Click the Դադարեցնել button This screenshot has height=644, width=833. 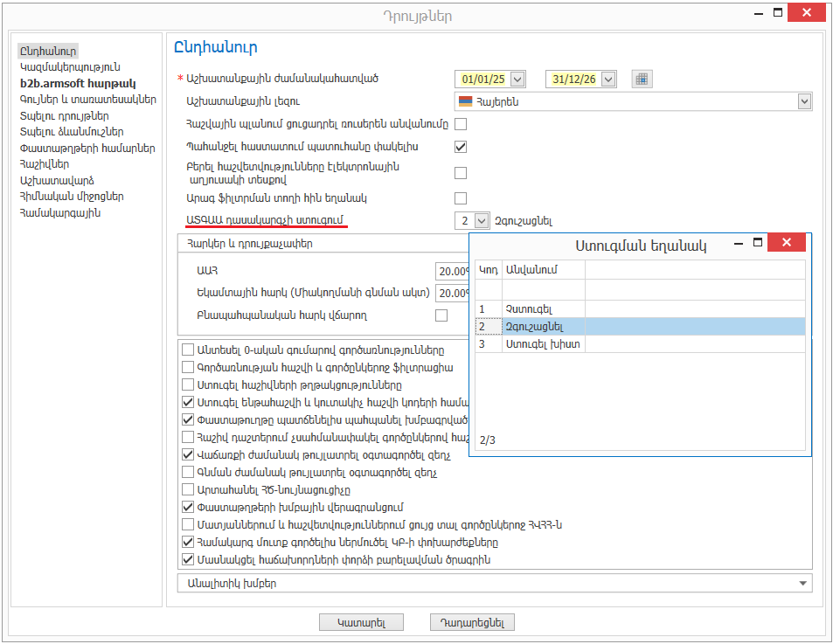pos(472,622)
